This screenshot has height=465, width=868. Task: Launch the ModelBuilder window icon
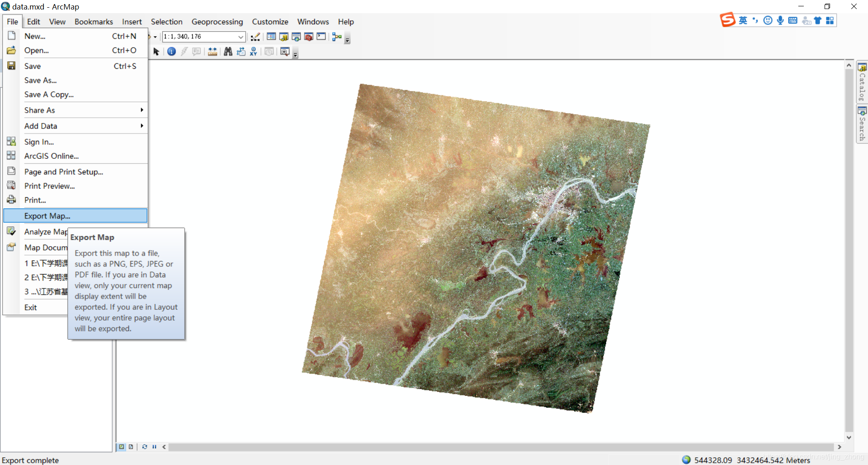tap(337, 37)
